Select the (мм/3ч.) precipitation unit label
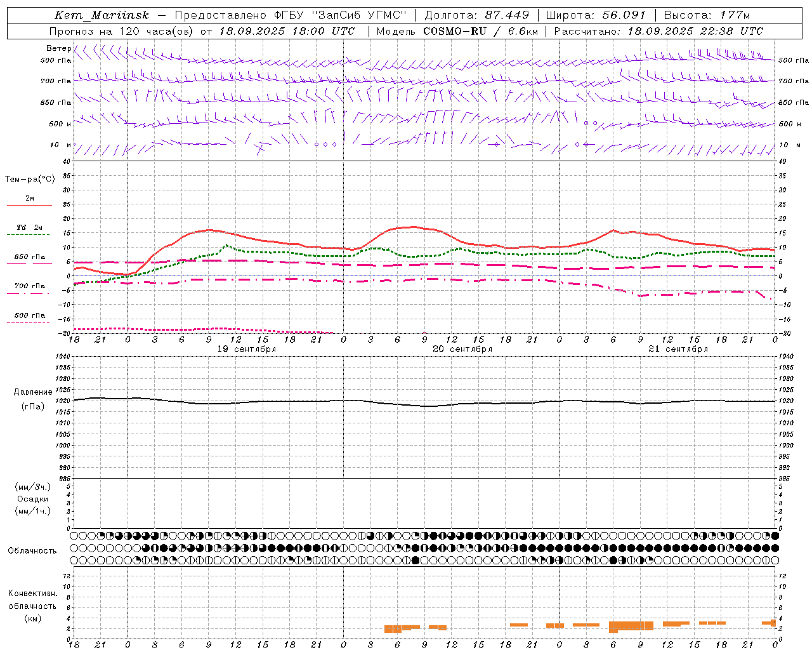The image size is (812, 650). pyautogui.click(x=33, y=487)
